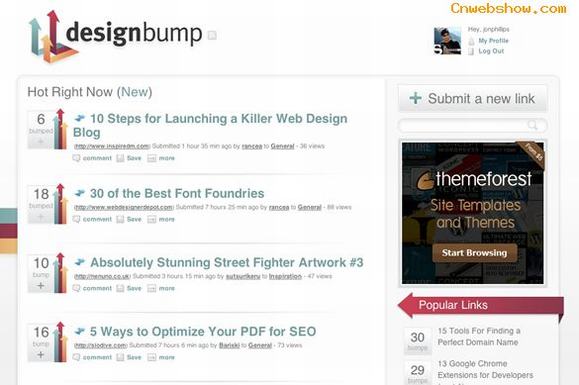The image size is (579, 385).
Task: Open the user avatar thumbnail
Action: pos(447,41)
